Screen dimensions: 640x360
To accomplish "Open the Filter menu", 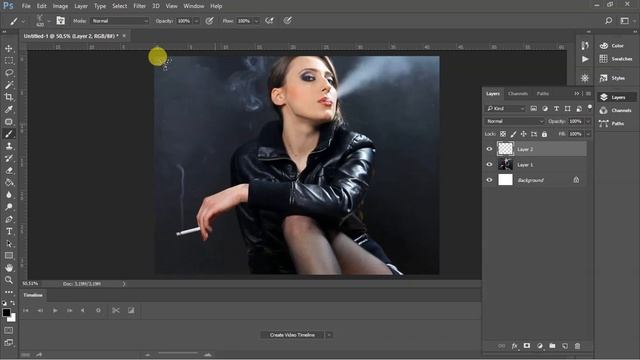I will tap(139, 6).
